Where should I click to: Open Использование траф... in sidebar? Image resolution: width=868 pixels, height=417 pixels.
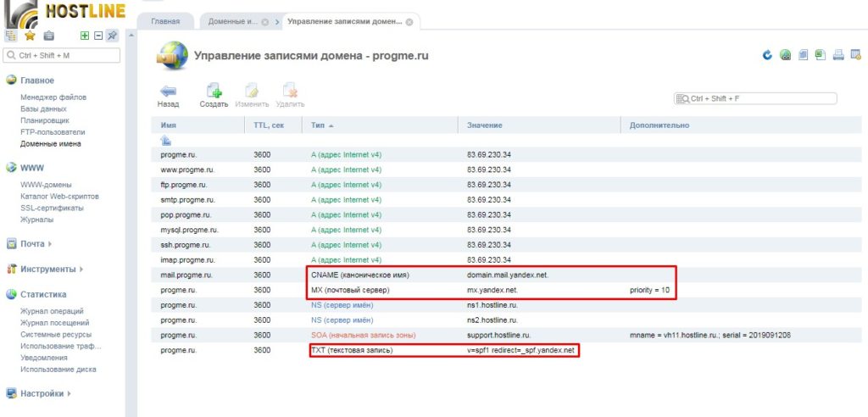pyautogui.click(x=61, y=346)
